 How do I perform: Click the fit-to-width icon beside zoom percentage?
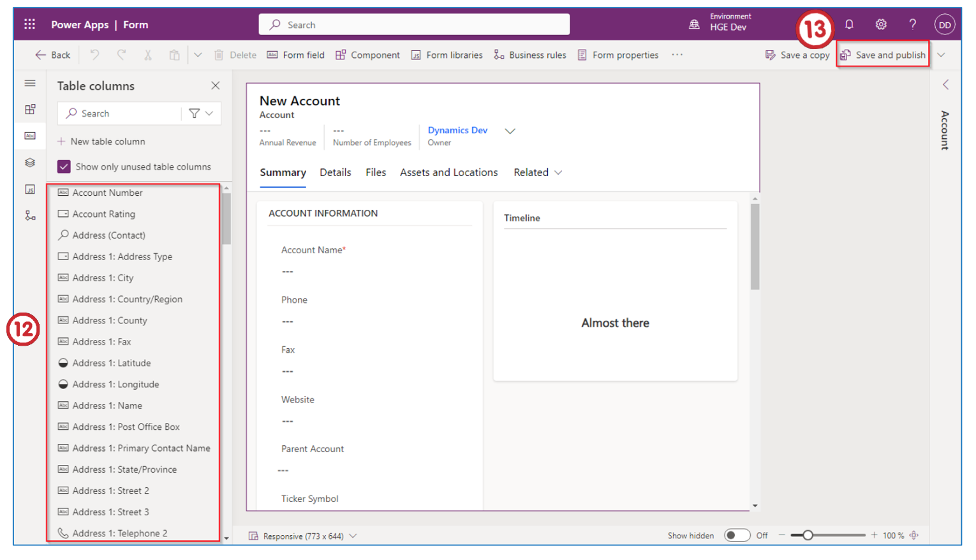[x=914, y=536]
